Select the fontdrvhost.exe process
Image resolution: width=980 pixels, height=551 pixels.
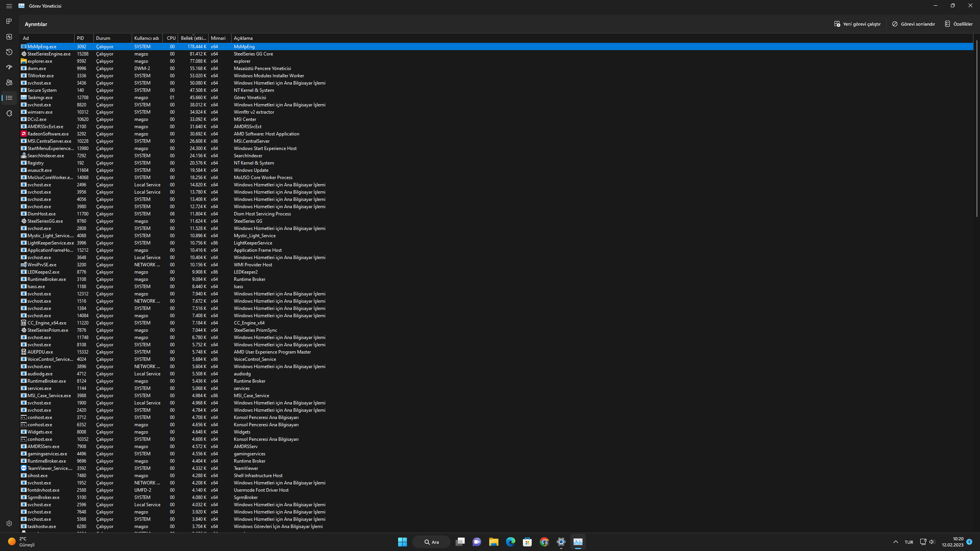(497, 490)
